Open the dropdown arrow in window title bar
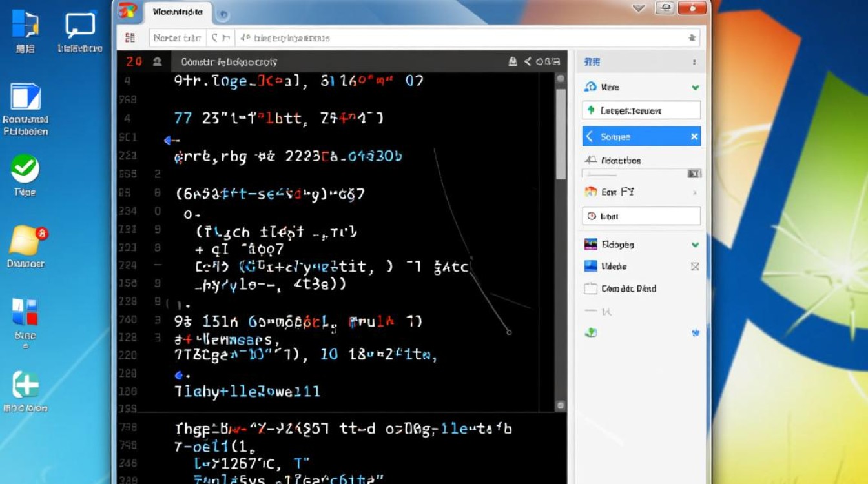This screenshot has width=868, height=484. [639, 8]
